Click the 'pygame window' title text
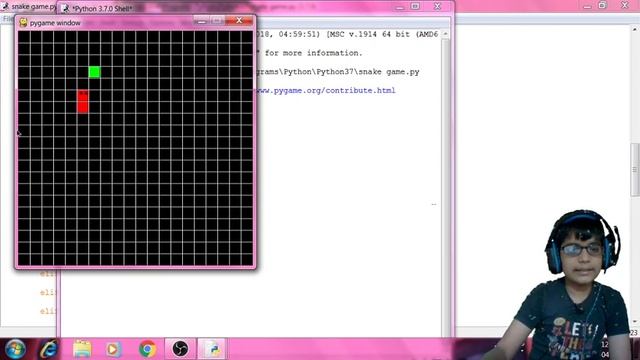 [55, 23]
